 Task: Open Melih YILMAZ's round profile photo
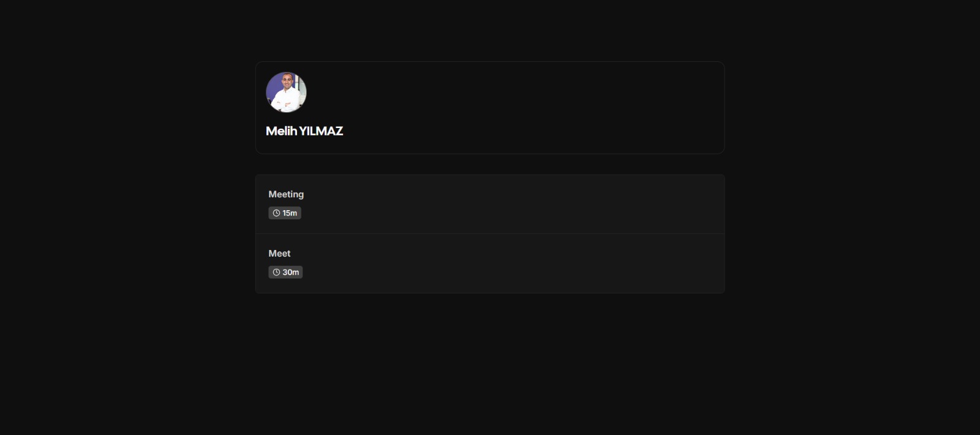pyautogui.click(x=286, y=93)
